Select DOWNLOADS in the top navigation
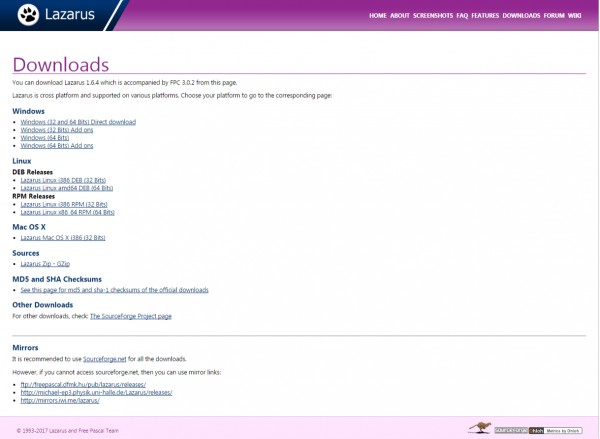This screenshot has width=600, height=439. (521, 16)
